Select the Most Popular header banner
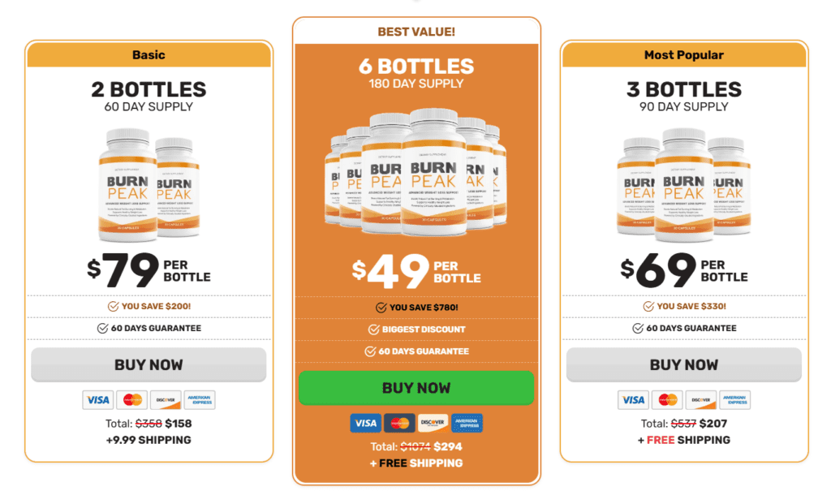Image resolution: width=831 pixels, height=504 pixels. point(684,54)
